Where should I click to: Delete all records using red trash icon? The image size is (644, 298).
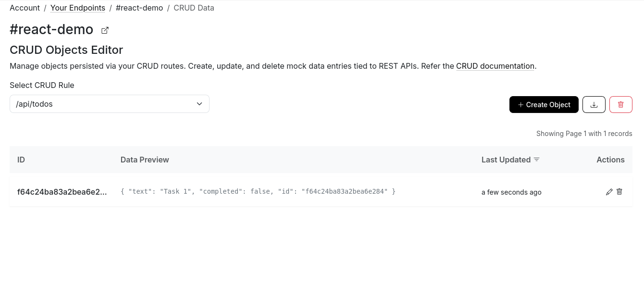620,104
